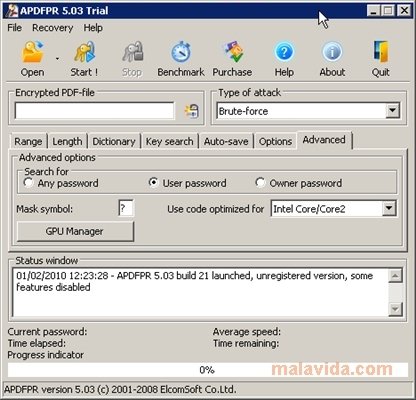Click the APDFPR title bar app icon
This screenshot has height=400, width=416.
pyautogui.click(x=11, y=11)
